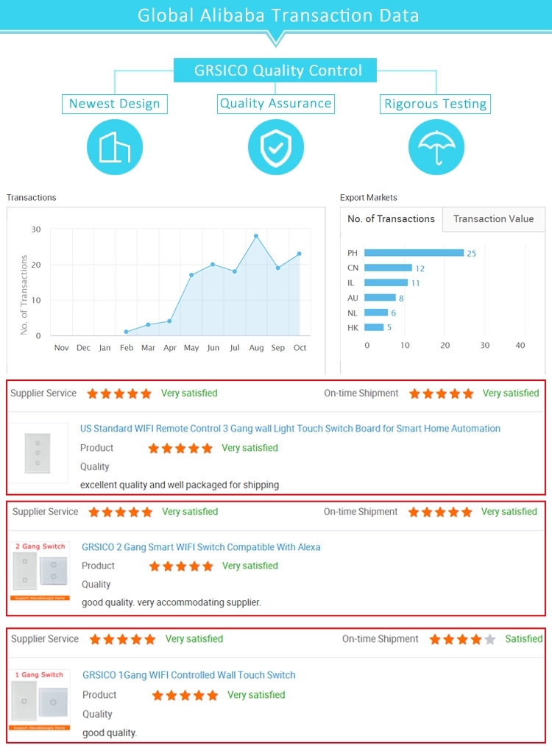Click the 2 Gang Switch product thumbnail
The width and height of the screenshot is (552, 756).
[40, 571]
